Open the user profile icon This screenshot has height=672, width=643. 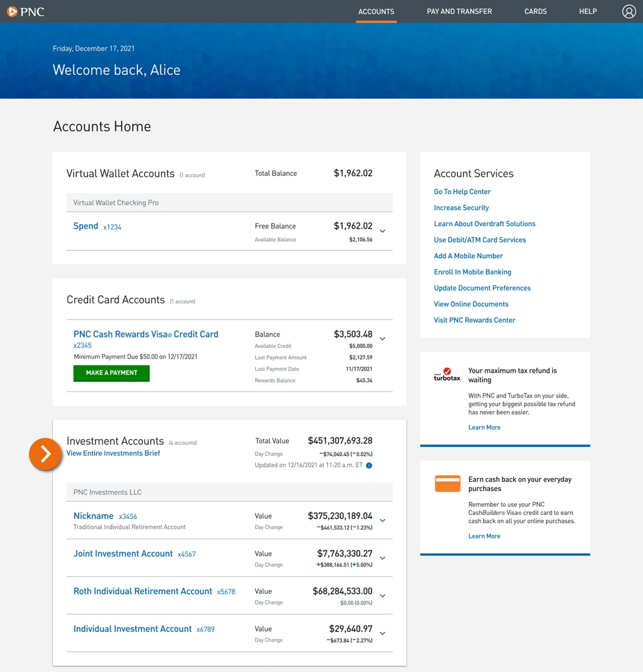point(628,11)
